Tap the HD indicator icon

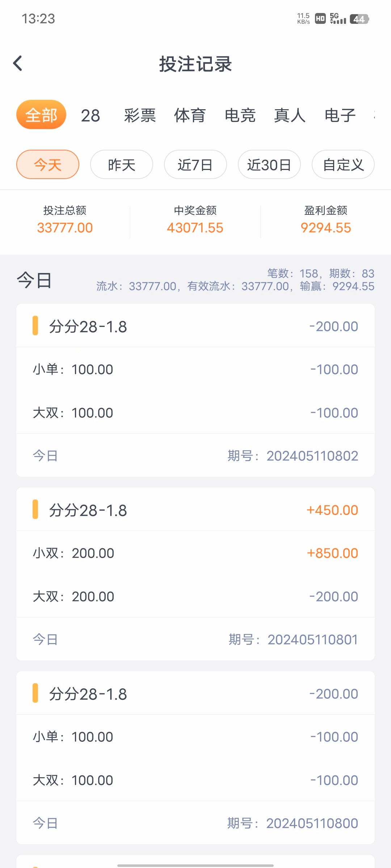320,19
